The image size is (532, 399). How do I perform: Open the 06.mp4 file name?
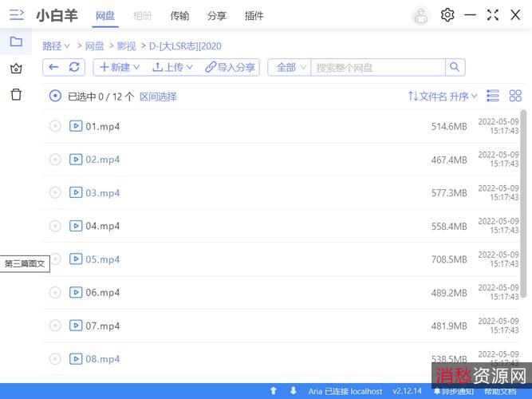tap(102, 293)
